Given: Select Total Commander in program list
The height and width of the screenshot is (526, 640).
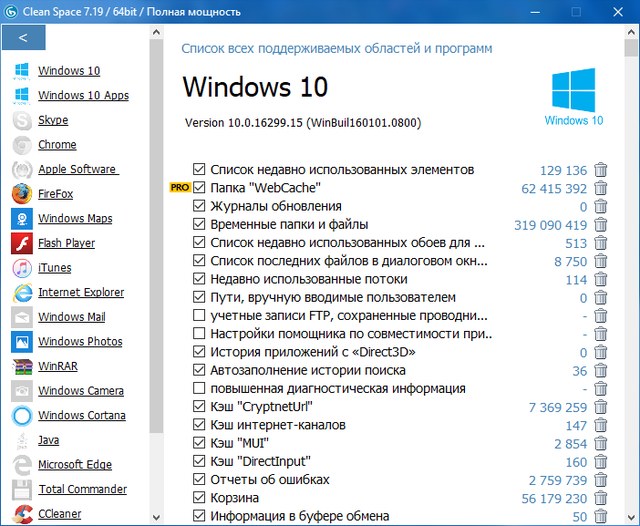Looking at the screenshot, I should [x=82, y=489].
